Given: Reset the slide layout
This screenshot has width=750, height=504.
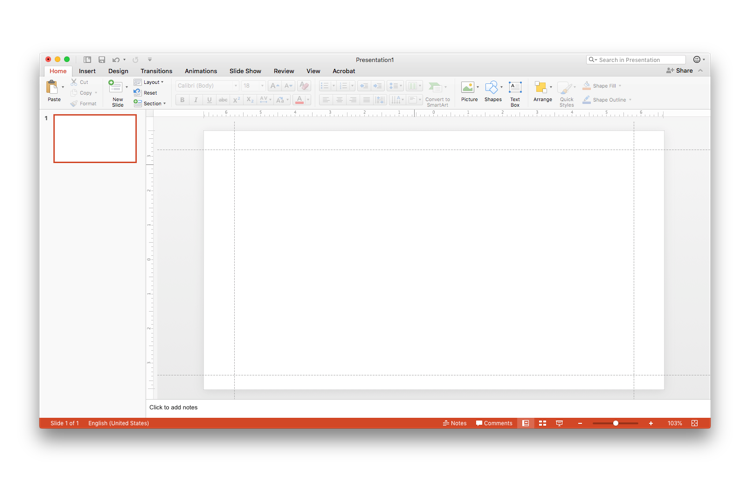Looking at the screenshot, I should (x=149, y=93).
